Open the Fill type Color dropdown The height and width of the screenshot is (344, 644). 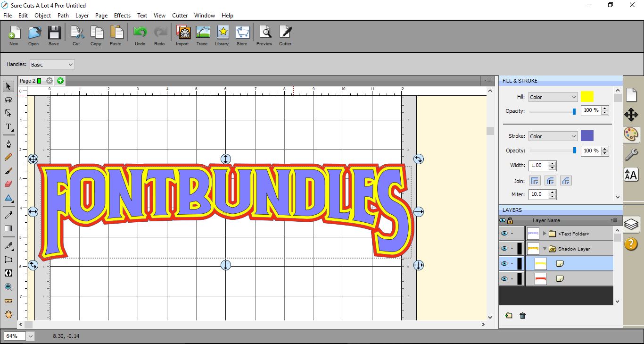coord(553,97)
